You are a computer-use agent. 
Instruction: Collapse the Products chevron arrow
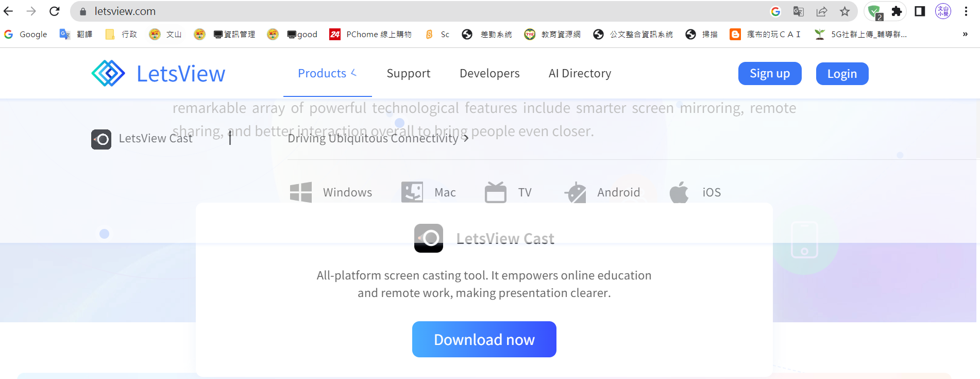coord(354,73)
